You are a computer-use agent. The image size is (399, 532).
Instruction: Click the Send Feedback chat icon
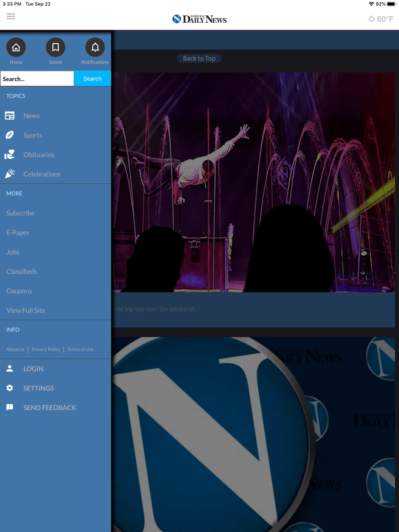click(x=10, y=407)
